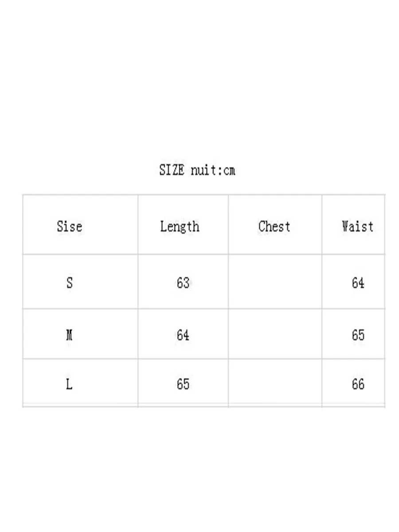The image size is (399, 532).
Task: Select the Sise column header cell
Action: click(70, 227)
